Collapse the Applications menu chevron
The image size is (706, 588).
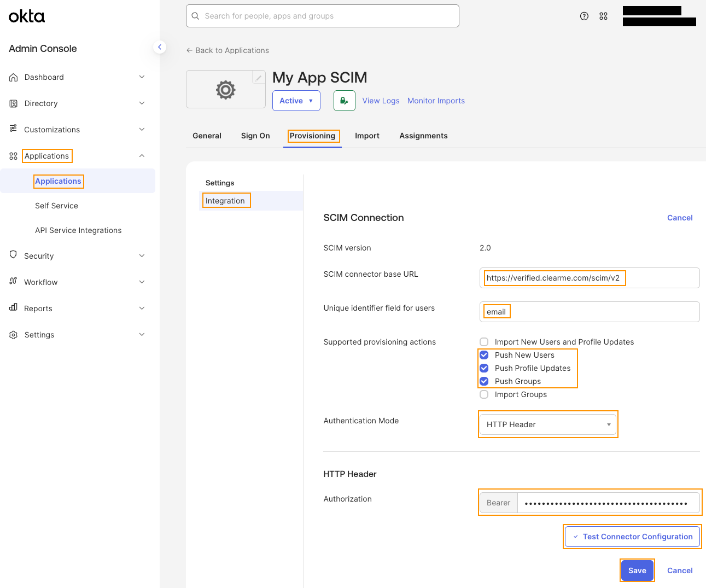pos(142,156)
